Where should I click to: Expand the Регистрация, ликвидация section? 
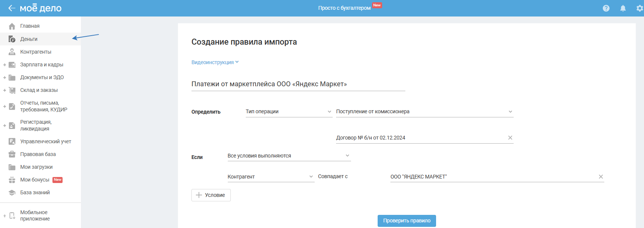click(4, 126)
